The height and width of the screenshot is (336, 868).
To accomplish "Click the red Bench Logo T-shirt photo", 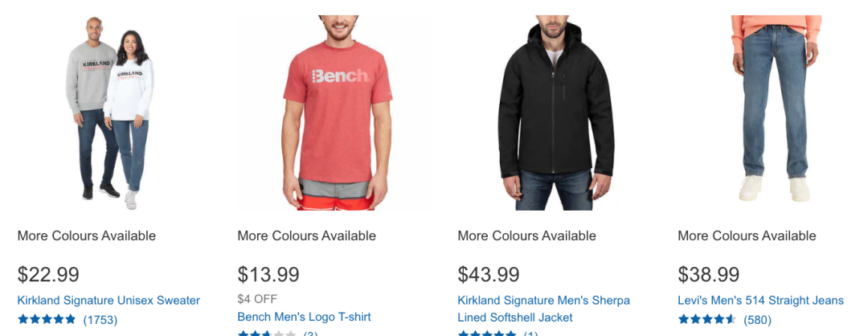I will (x=334, y=113).
